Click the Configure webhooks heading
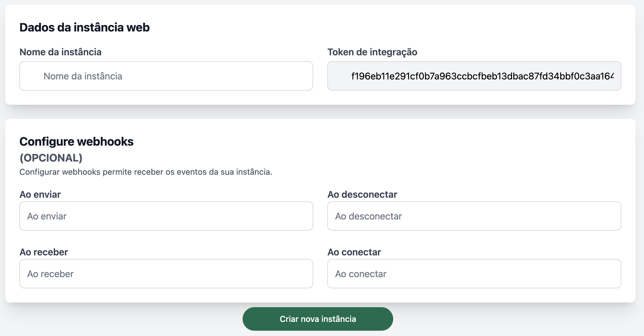Image resolution: width=644 pixels, height=336 pixels. pos(76,141)
